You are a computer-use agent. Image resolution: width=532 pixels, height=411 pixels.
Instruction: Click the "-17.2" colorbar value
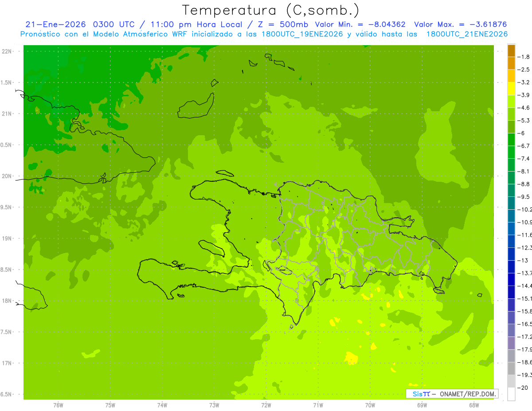[x=525, y=337]
